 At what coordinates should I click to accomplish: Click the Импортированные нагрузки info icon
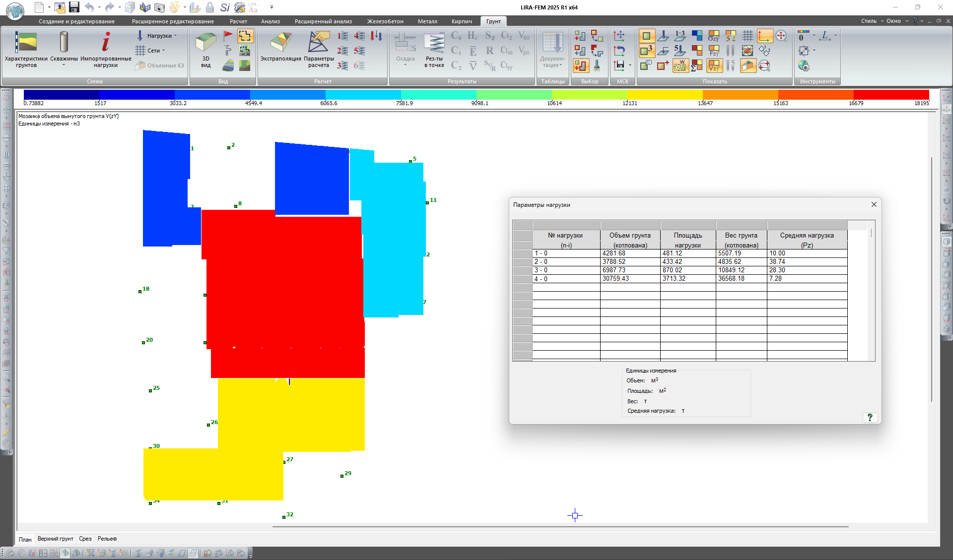pyautogui.click(x=106, y=42)
